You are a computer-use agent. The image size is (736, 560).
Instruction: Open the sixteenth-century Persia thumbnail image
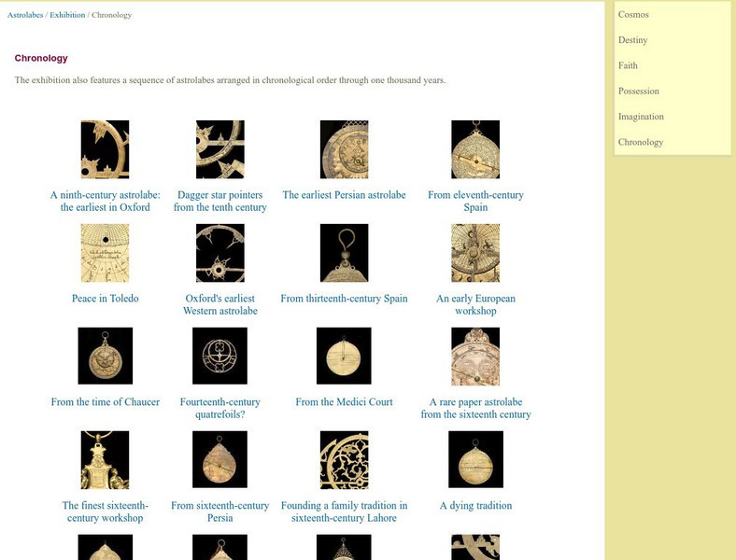coord(219,459)
